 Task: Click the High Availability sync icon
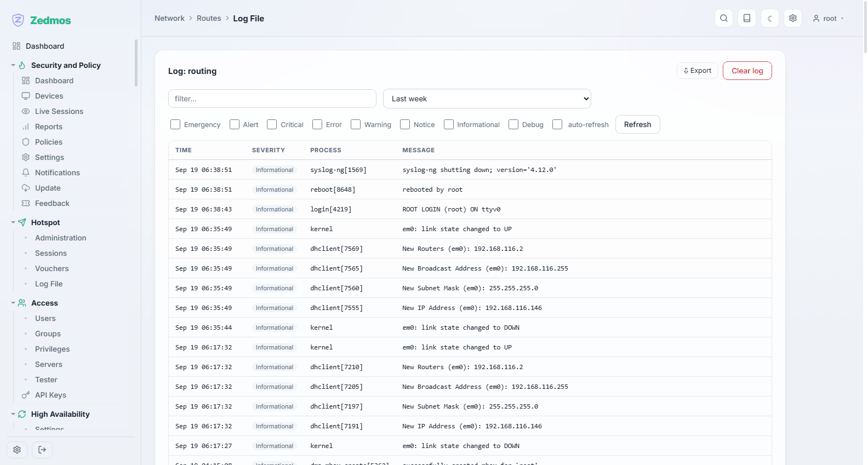click(22, 414)
